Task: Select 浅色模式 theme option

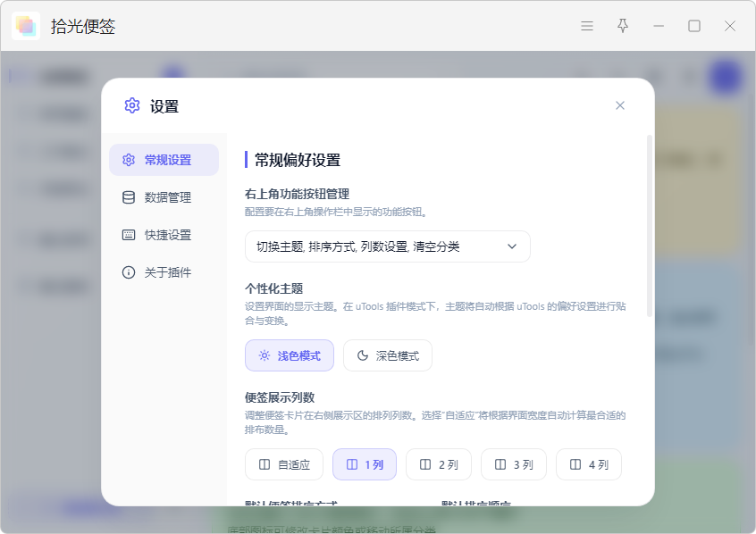Action: click(290, 355)
